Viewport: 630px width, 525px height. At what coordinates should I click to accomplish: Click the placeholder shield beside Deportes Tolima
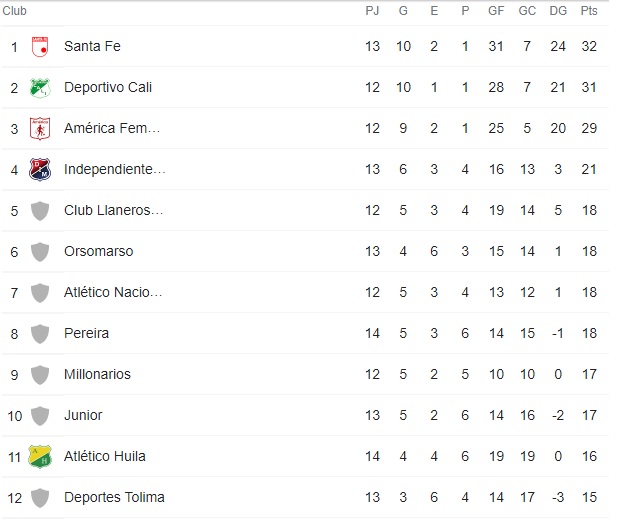[40, 497]
